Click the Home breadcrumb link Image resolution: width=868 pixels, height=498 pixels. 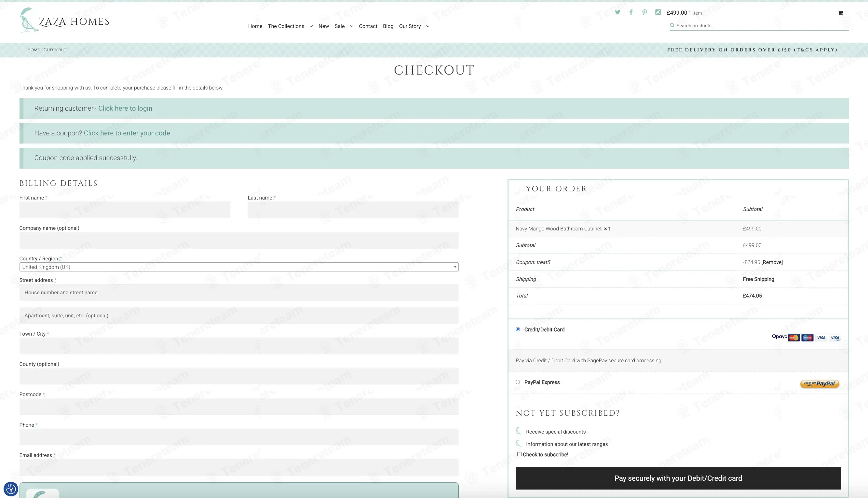33,50
